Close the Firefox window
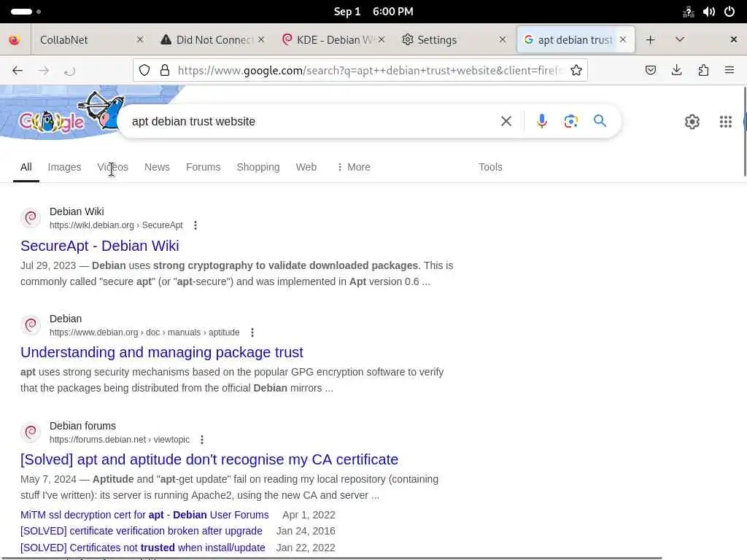This screenshot has width=747, height=560. [x=734, y=39]
